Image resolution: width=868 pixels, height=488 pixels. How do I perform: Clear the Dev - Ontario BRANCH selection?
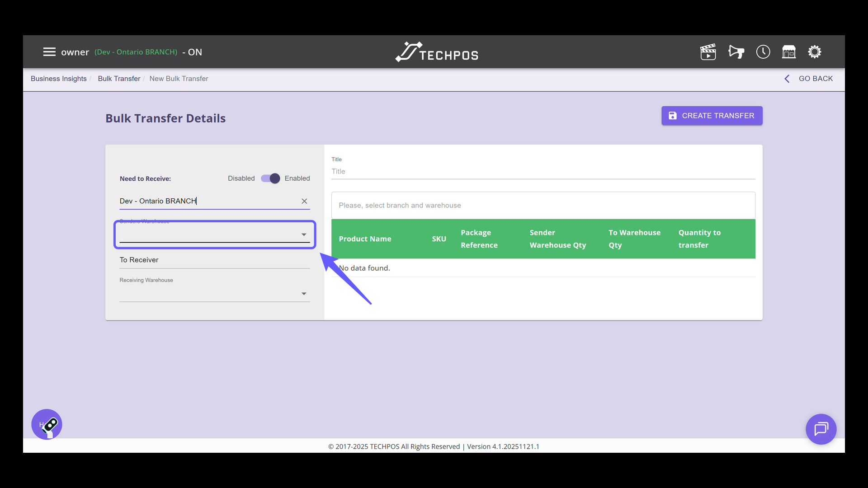[304, 201]
